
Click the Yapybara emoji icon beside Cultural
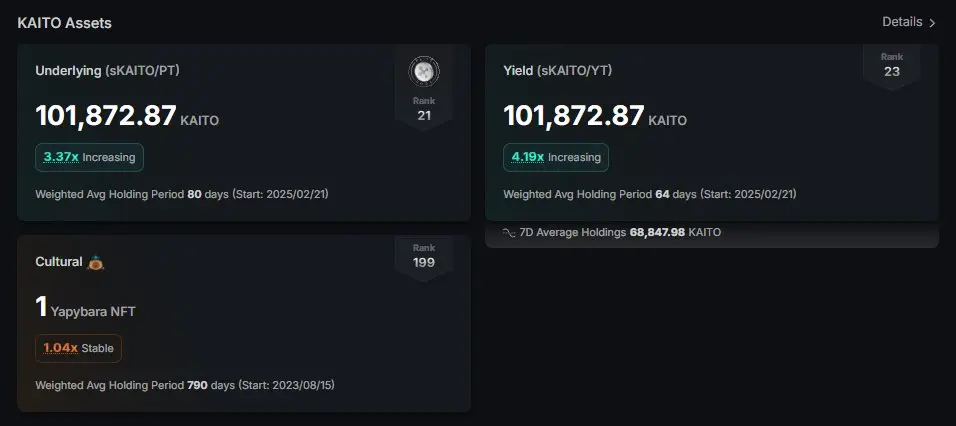pyautogui.click(x=96, y=262)
